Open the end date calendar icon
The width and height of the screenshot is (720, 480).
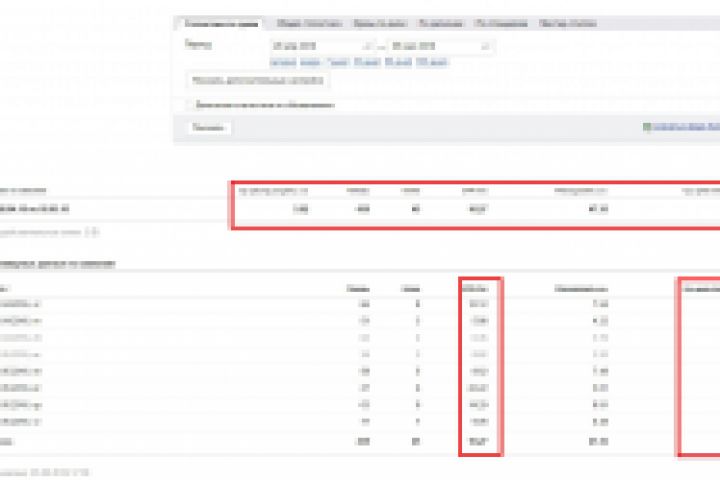point(485,46)
